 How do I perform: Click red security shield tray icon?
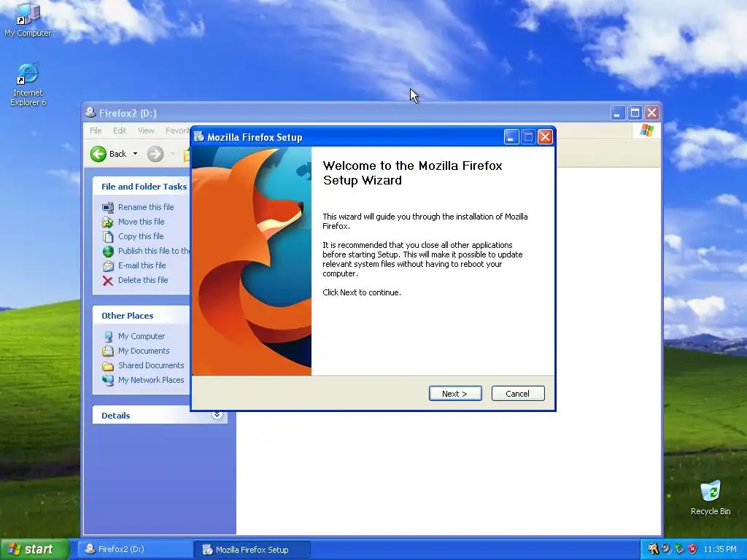[x=692, y=549]
